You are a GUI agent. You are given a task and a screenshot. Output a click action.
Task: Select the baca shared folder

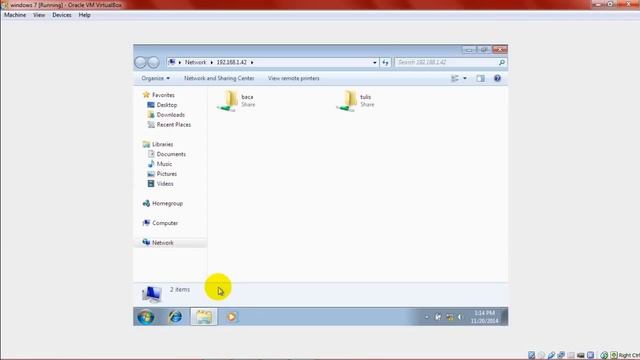pos(236,100)
